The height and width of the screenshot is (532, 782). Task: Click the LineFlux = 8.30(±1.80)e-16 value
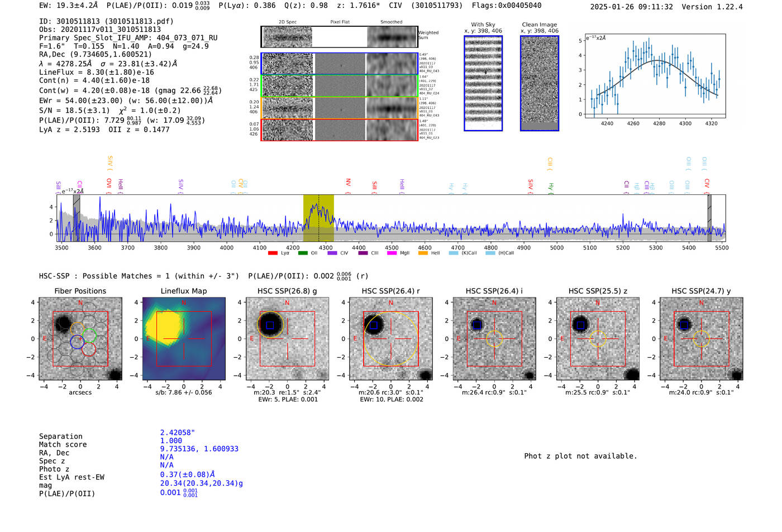pos(97,72)
